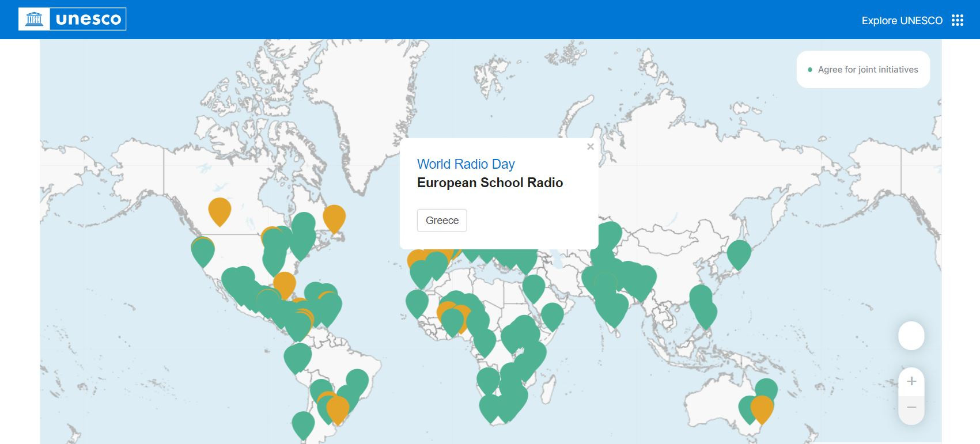Image resolution: width=980 pixels, height=444 pixels.
Task: Zoom in on the map
Action: tap(911, 381)
